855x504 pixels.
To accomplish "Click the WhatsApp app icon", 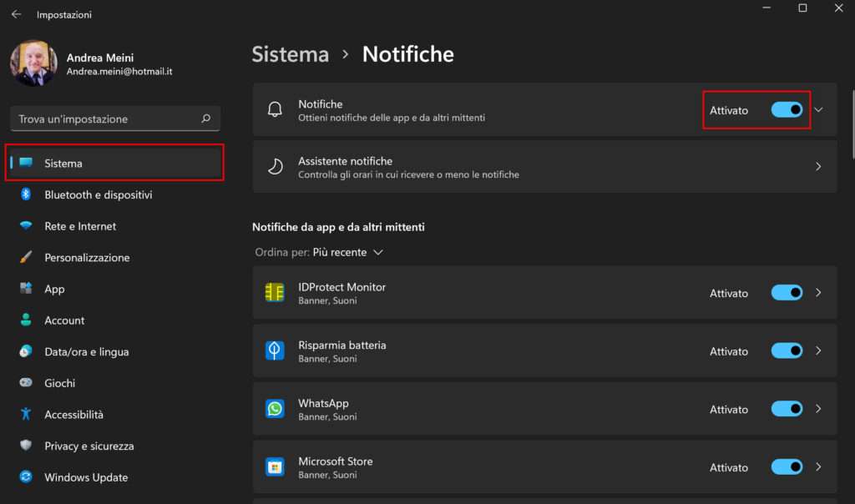I will (x=274, y=409).
